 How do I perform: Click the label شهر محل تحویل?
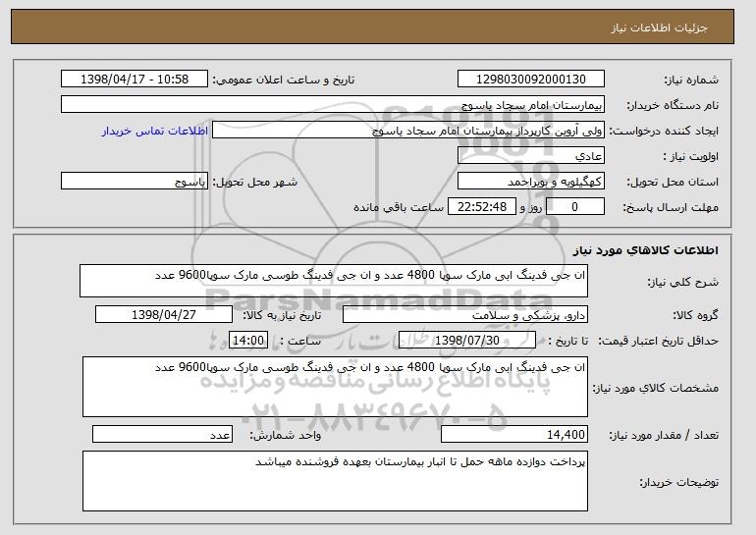click(255, 182)
